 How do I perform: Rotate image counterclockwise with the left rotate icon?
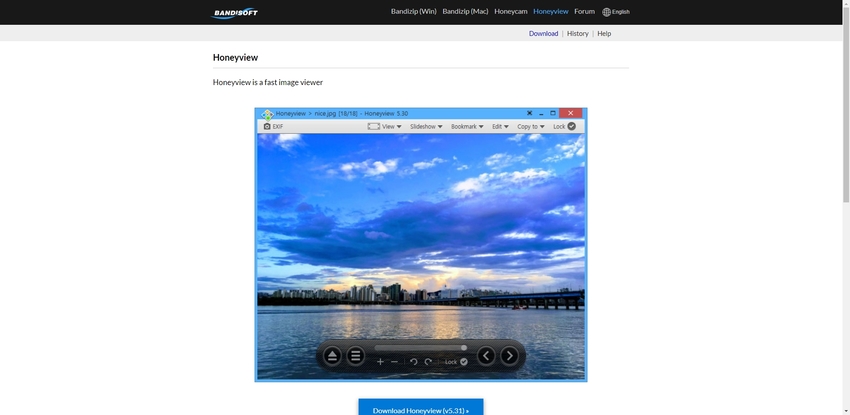413,362
